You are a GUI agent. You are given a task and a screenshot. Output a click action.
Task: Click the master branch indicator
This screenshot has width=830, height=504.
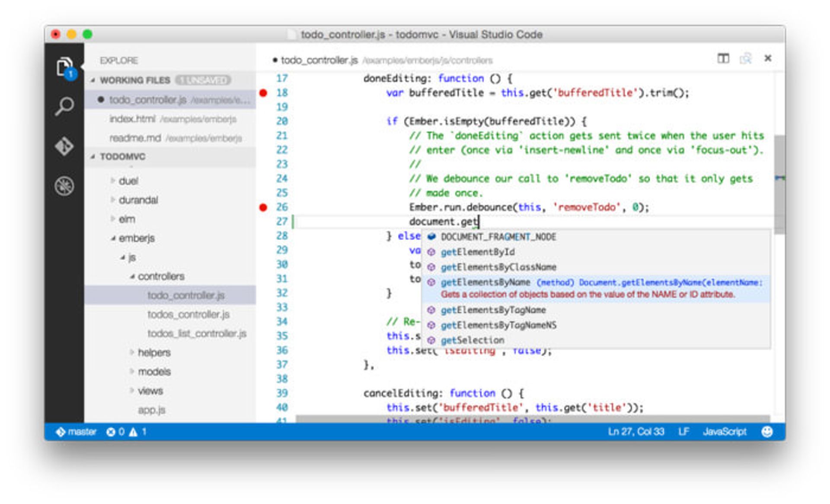(x=77, y=432)
